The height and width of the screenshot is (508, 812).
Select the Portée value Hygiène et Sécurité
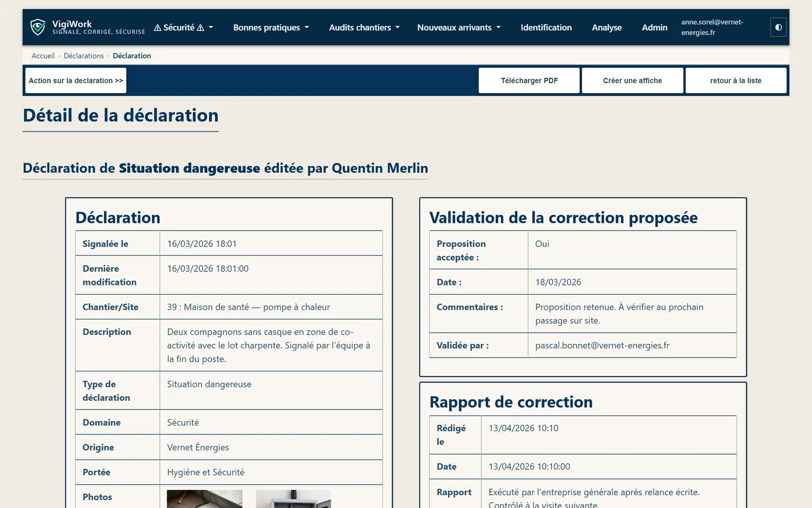point(206,472)
